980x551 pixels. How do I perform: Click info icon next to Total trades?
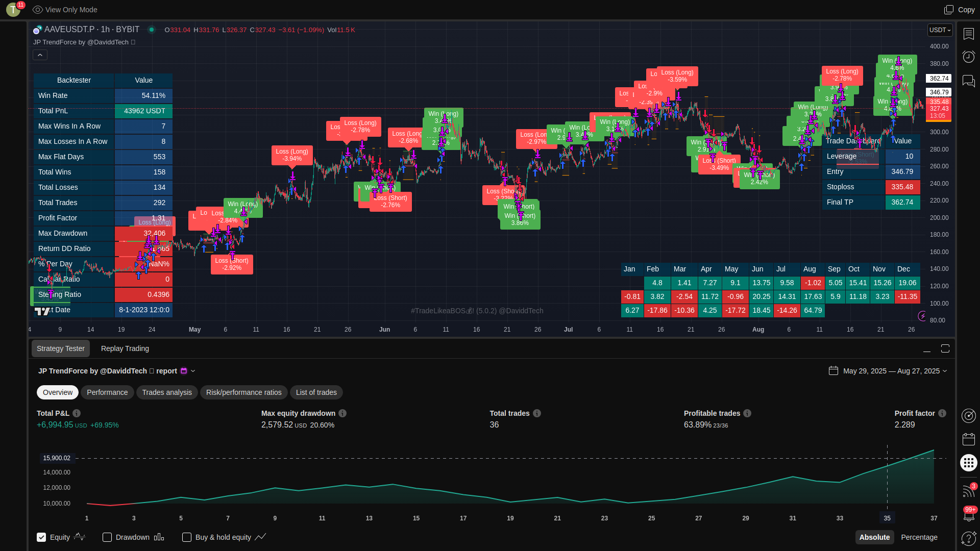coord(537,413)
